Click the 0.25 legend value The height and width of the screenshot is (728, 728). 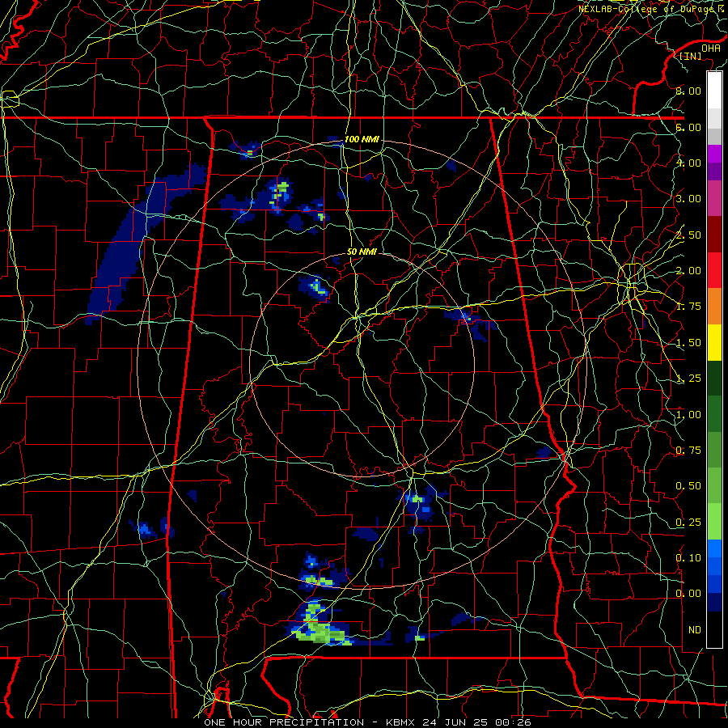tap(688, 523)
